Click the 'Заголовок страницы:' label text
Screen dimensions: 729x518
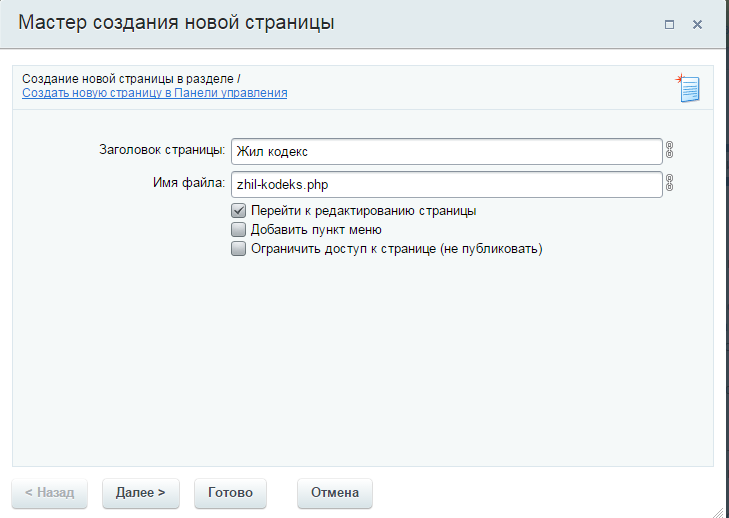pyautogui.click(x=162, y=150)
